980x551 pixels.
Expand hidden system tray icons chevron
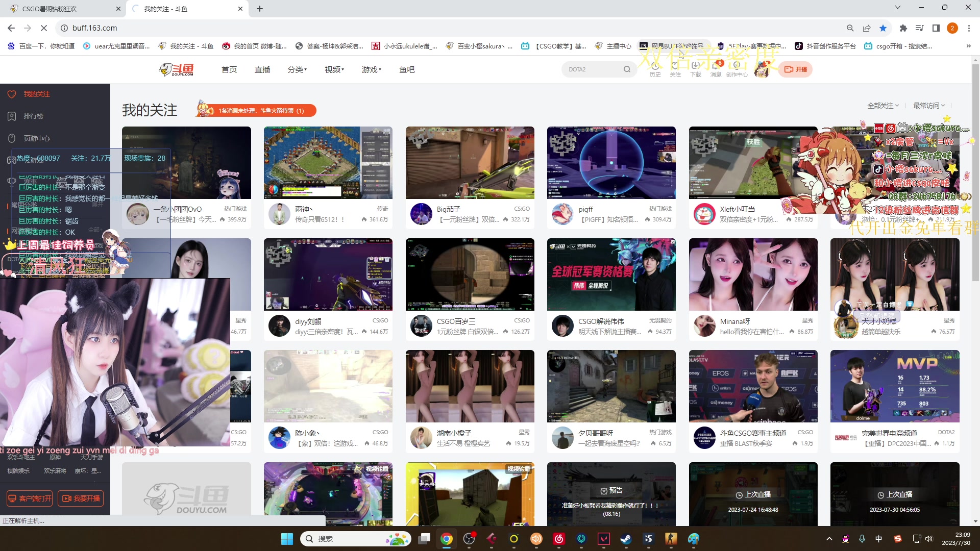(829, 539)
